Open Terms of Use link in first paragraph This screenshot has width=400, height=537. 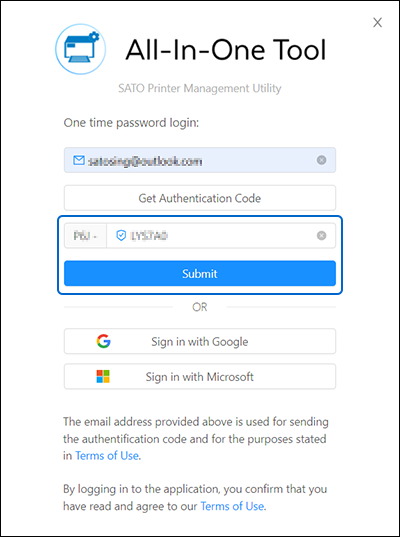107,456
